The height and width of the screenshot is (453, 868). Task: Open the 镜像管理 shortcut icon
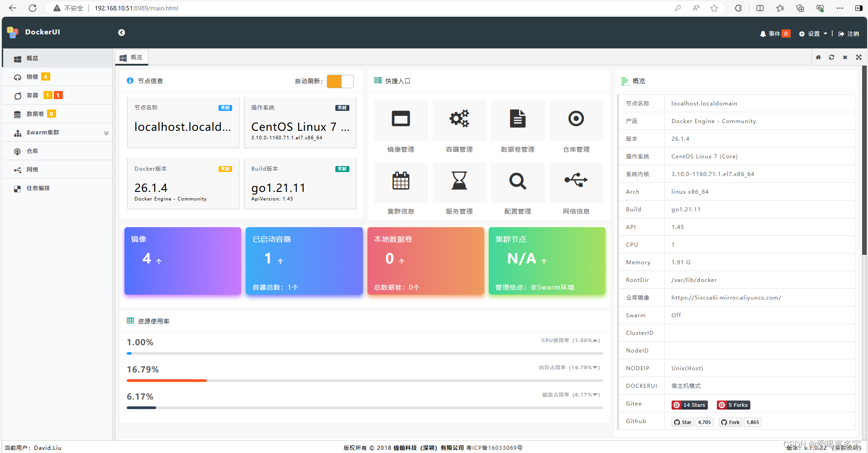[x=401, y=119]
